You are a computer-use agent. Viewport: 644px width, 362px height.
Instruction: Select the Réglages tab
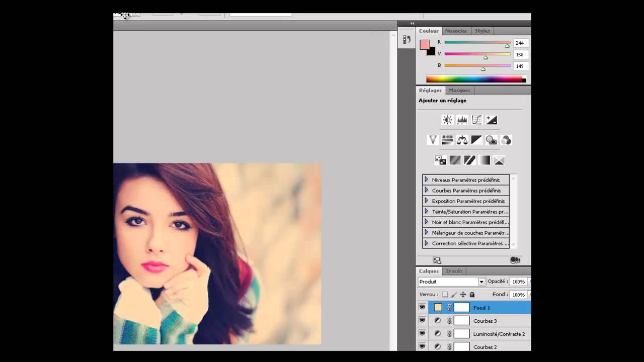[430, 90]
